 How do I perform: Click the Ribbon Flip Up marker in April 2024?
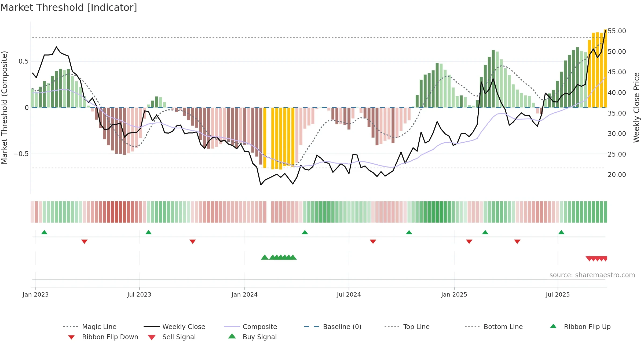coord(305,232)
